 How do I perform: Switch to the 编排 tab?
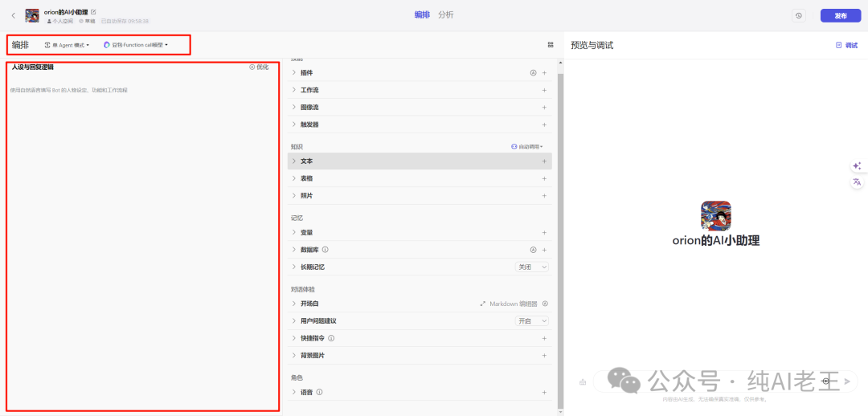click(423, 15)
